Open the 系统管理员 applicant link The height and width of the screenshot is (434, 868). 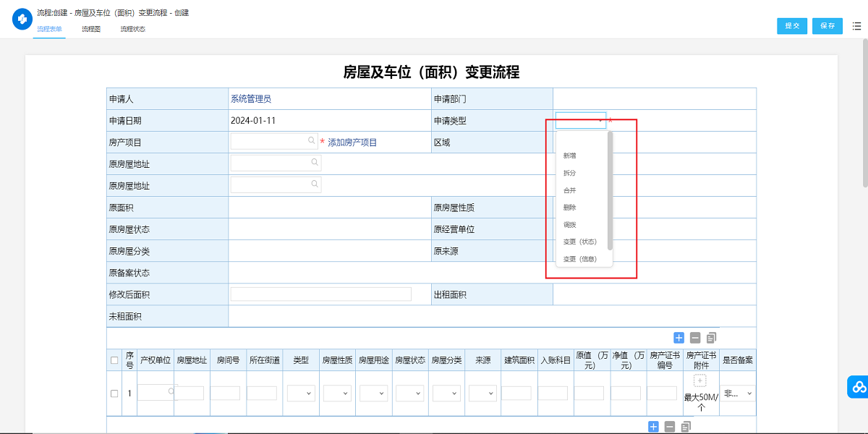[250, 99]
